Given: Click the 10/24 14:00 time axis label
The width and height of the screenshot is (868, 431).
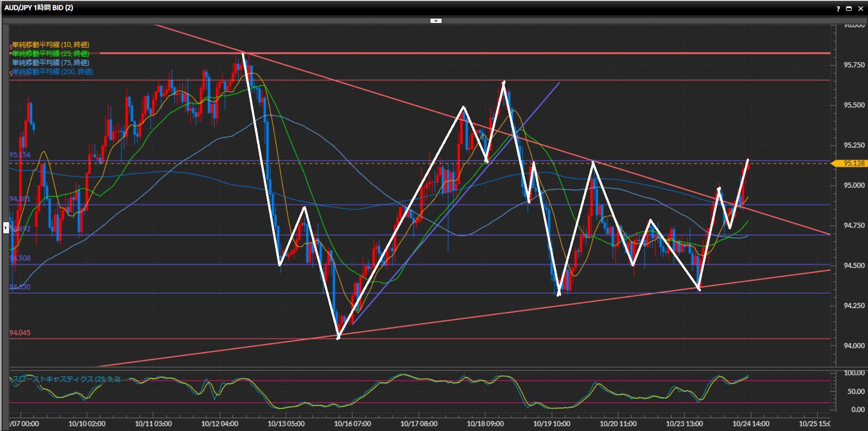Looking at the screenshot, I should (x=750, y=424).
